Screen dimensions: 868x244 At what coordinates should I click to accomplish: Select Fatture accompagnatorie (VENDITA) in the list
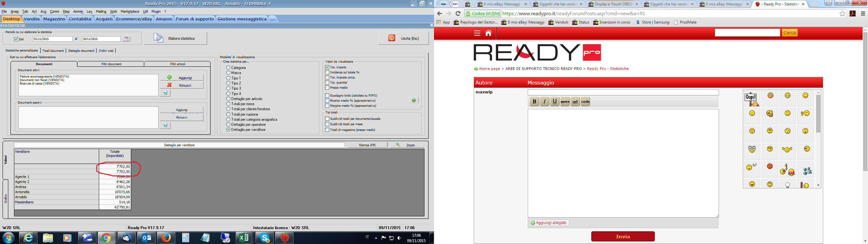[x=44, y=77]
